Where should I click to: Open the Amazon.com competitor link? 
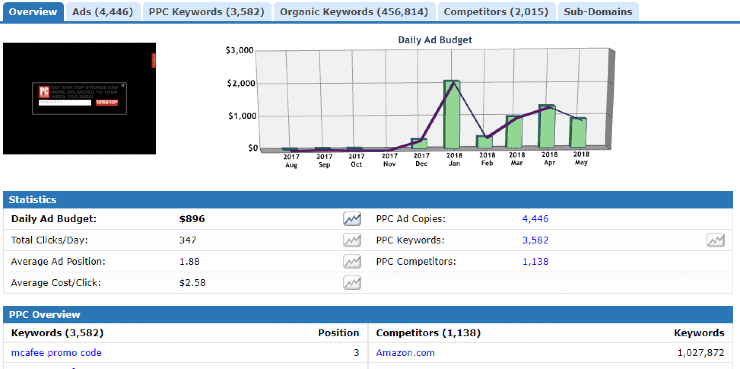coord(405,353)
